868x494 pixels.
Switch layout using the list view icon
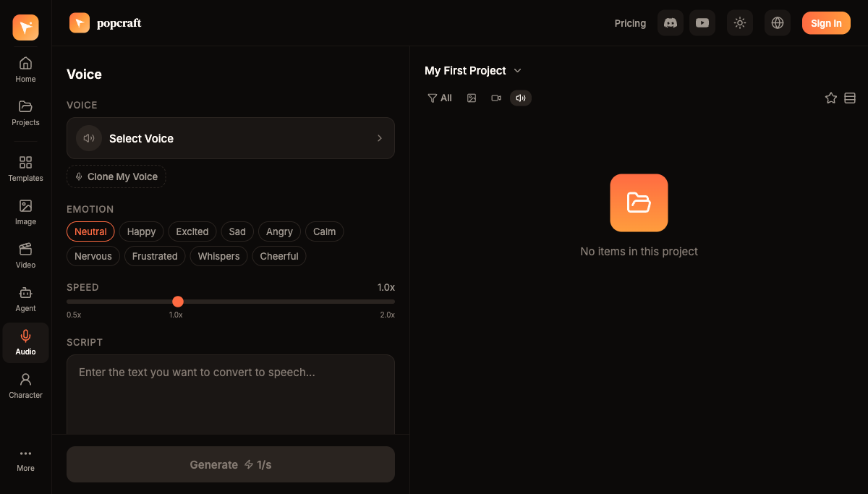click(850, 98)
